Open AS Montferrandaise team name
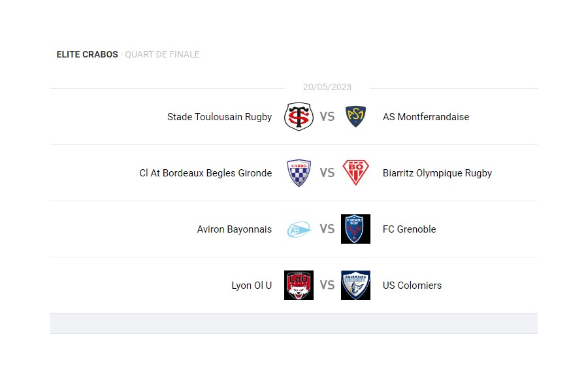This screenshot has height=392, width=588. tap(426, 117)
